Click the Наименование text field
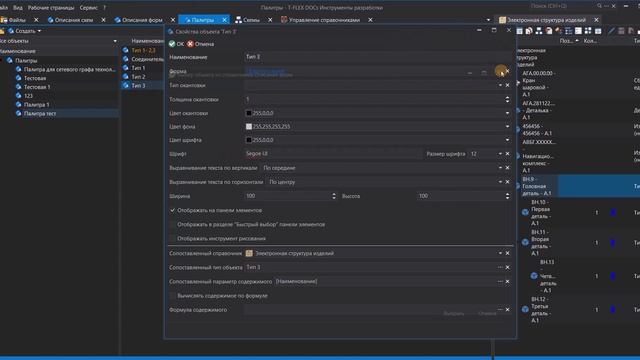The image size is (640, 360). click(x=378, y=57)
